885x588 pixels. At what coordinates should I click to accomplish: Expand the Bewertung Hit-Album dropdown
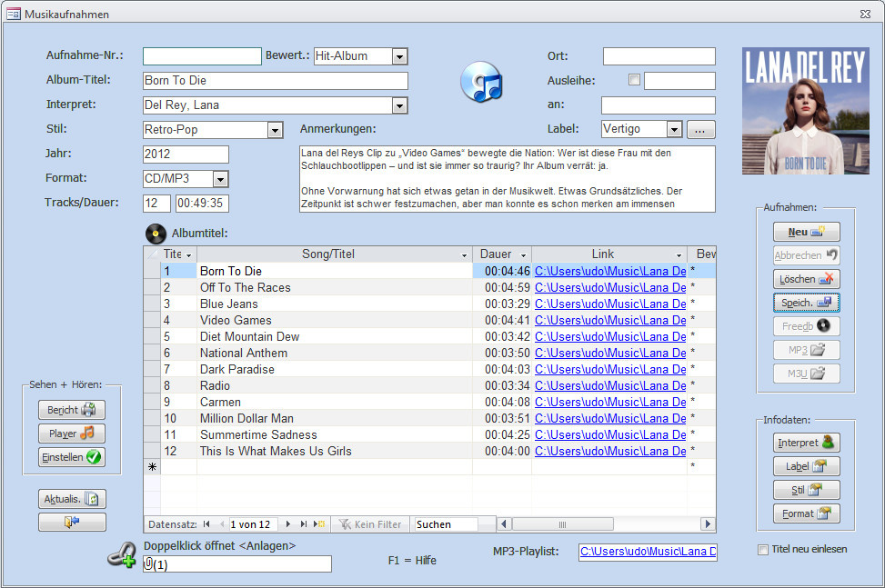coord(399,56)
